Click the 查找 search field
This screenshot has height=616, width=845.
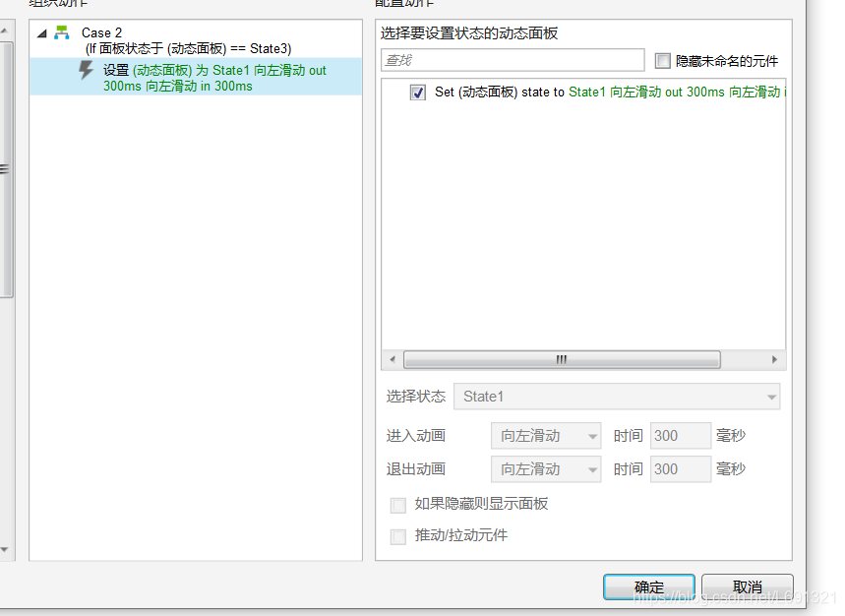coord(513,60)
